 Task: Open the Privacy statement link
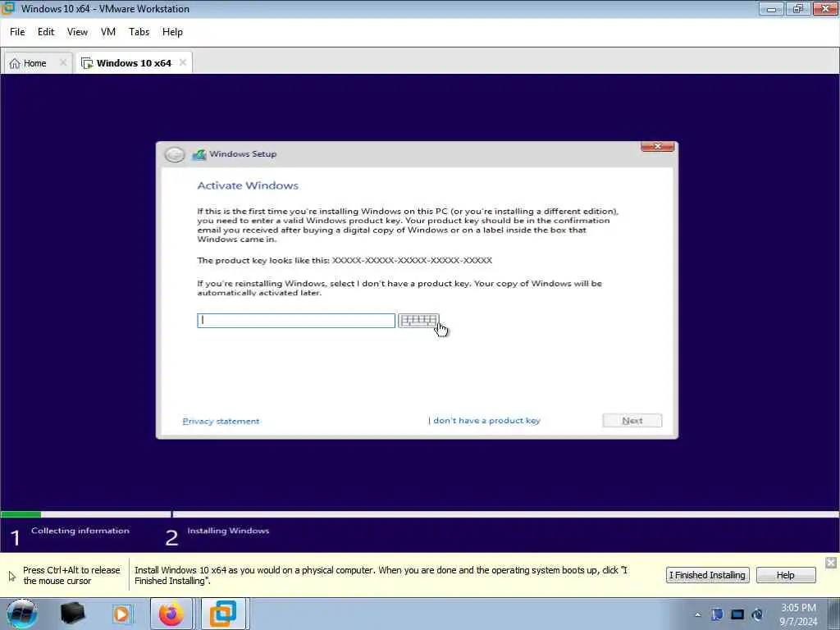pyautogui.click(x=221, y=421)
